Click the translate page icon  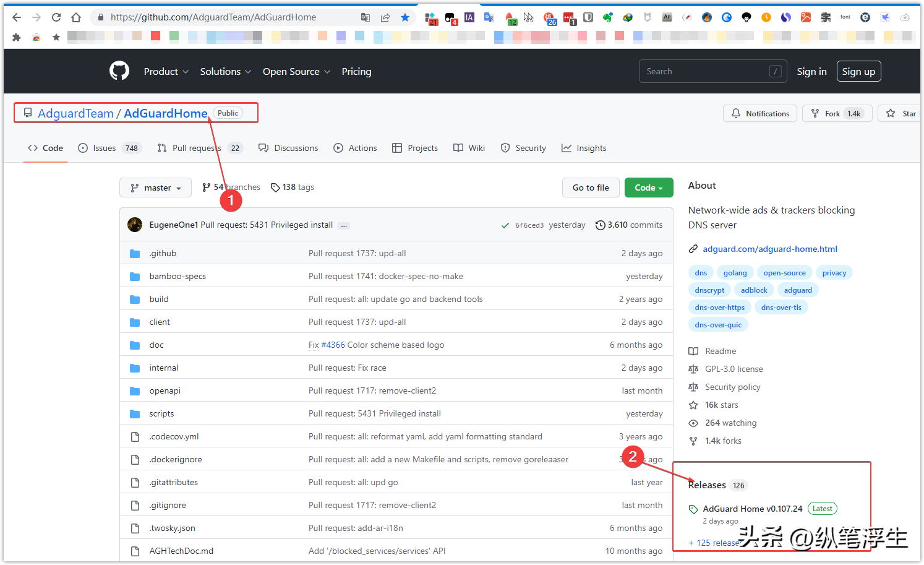366,17
